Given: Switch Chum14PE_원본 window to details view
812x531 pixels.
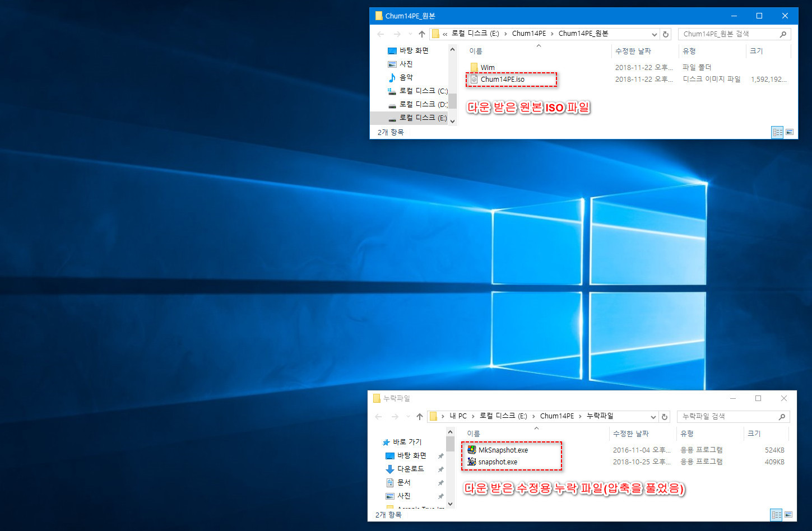Looking at the screenshot, I should click(x=777, y=132).
